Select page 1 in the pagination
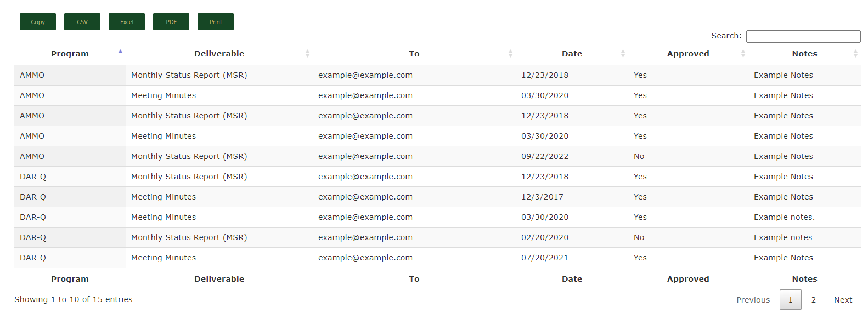Viewport: 868px width, 324px height. click(790, 300)
